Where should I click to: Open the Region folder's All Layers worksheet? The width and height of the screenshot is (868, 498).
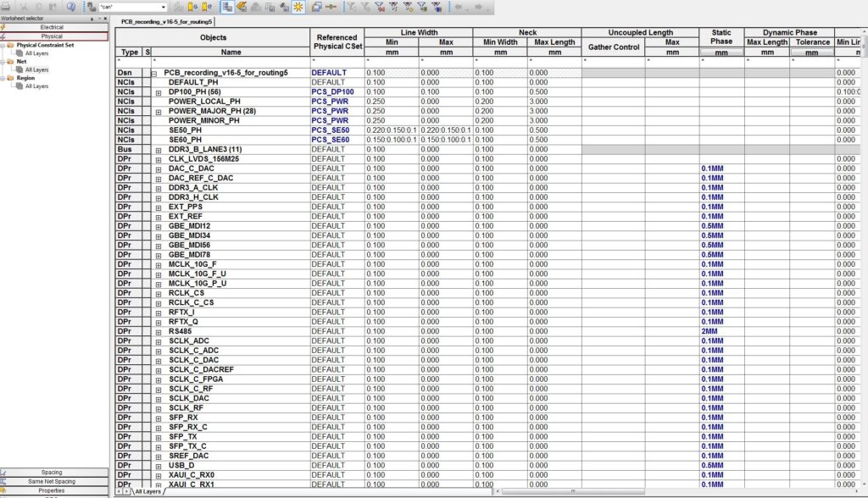click(36, 86)
